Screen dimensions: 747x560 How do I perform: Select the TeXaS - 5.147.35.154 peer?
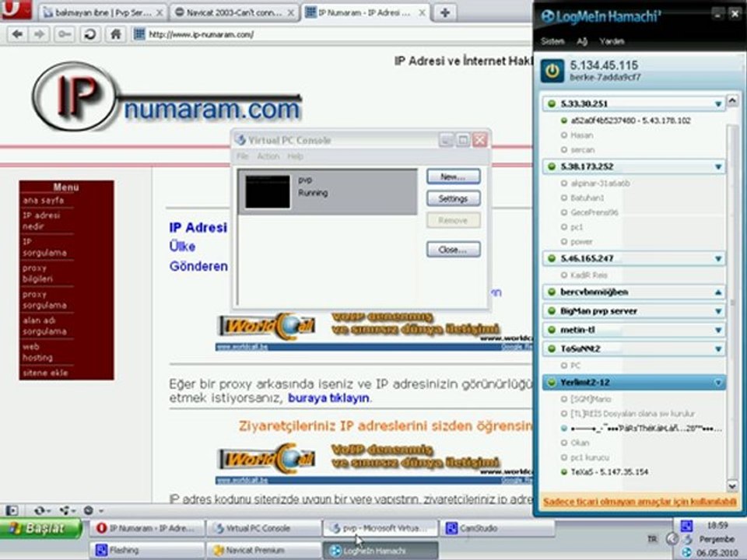[x=609, y=472]
